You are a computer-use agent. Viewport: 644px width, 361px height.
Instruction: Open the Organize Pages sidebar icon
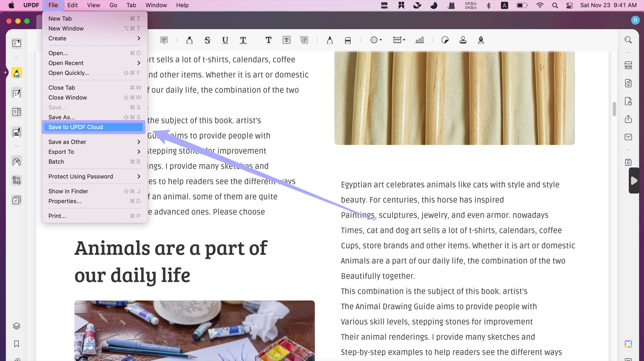pos(17,162)
